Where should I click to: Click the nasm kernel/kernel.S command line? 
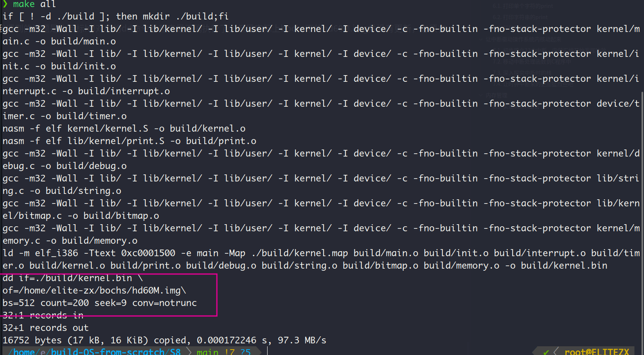(x=124, y=129)
